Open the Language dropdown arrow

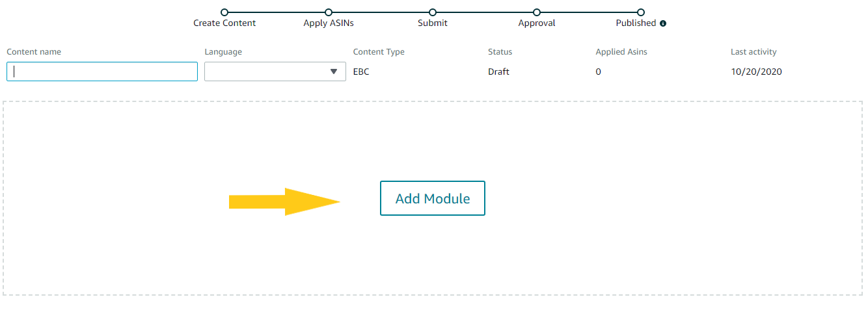pyautogui.click(x=334, y=71)
